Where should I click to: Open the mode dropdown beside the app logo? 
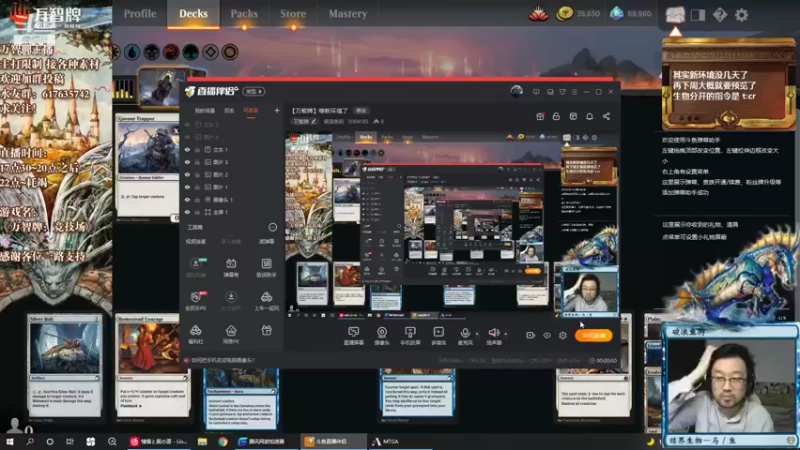[254, 91]
